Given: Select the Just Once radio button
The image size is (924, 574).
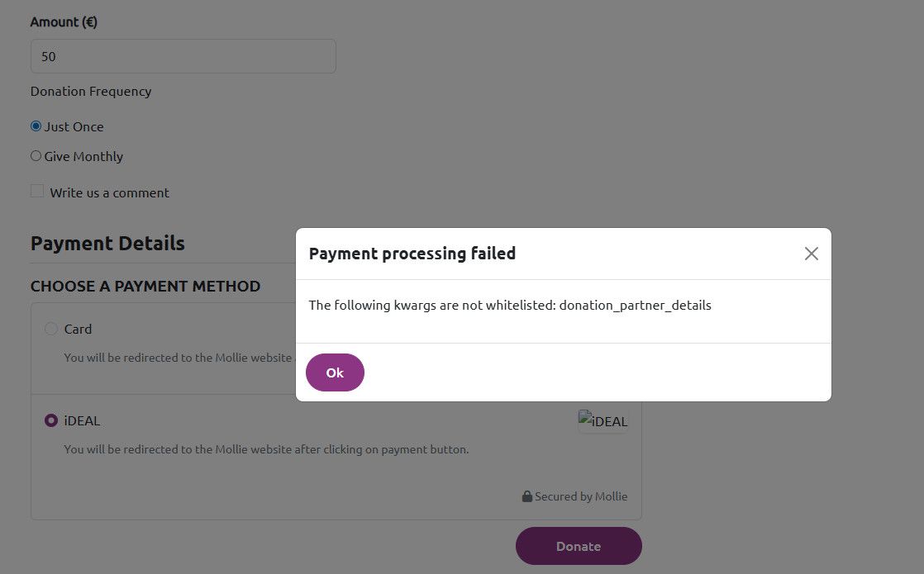Looking at the screenshot, I should 36,126.
